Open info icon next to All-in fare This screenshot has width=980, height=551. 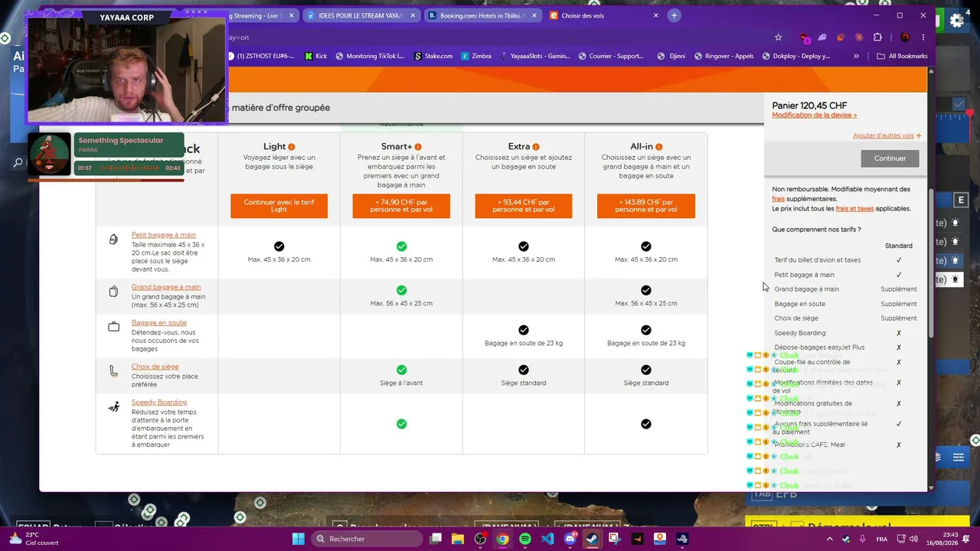pyautogui.click(x=658, y=147)
